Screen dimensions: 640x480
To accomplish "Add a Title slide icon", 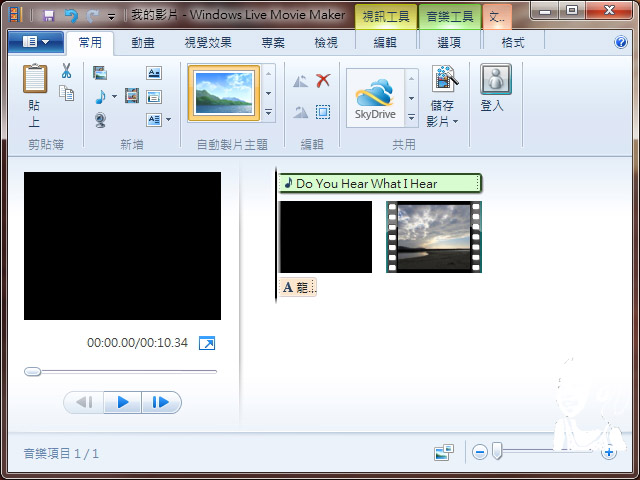I will [x=154, y=73].
